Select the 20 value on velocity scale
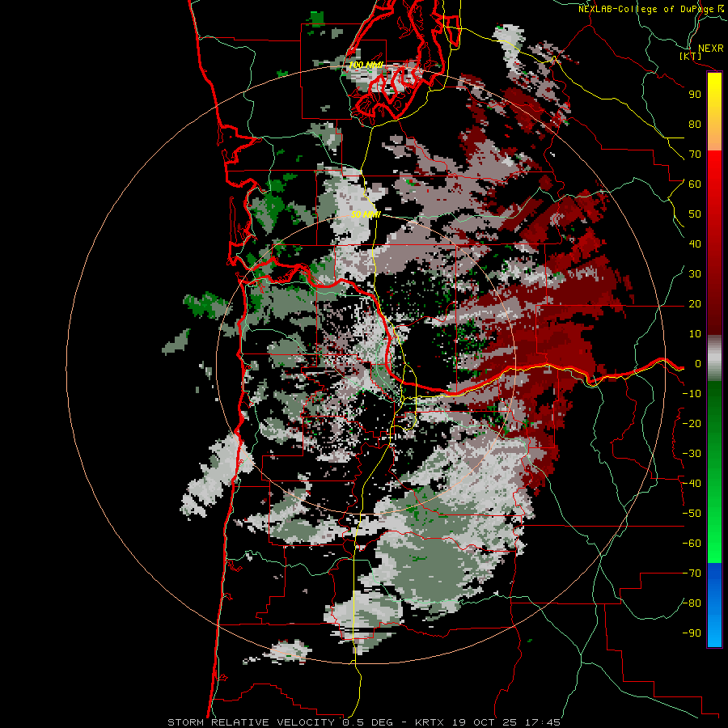 pyautogui.click(x=695, y=304)
